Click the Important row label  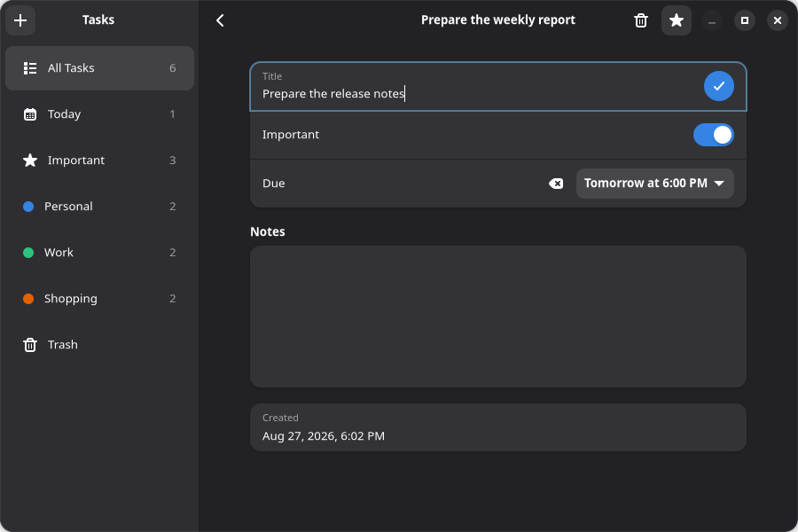point(291,135)
